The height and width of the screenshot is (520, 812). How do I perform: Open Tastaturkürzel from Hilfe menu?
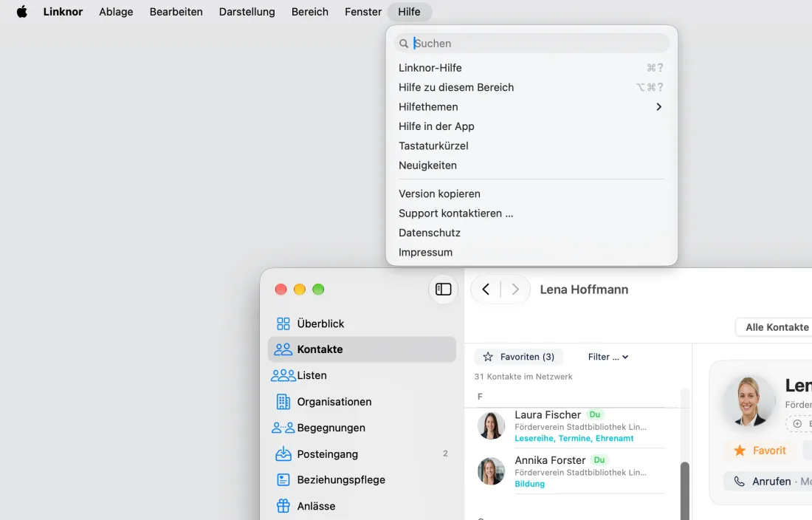point(531,146)
